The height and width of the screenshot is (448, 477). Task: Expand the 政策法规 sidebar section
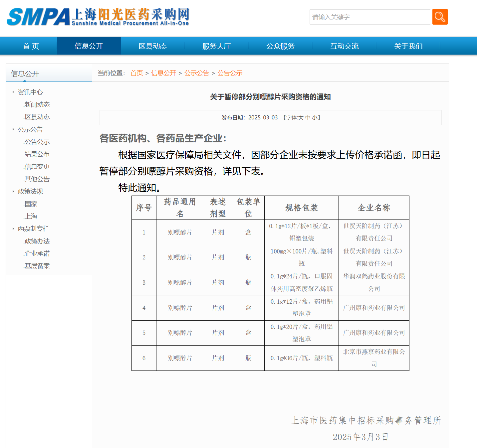[30, 191]
